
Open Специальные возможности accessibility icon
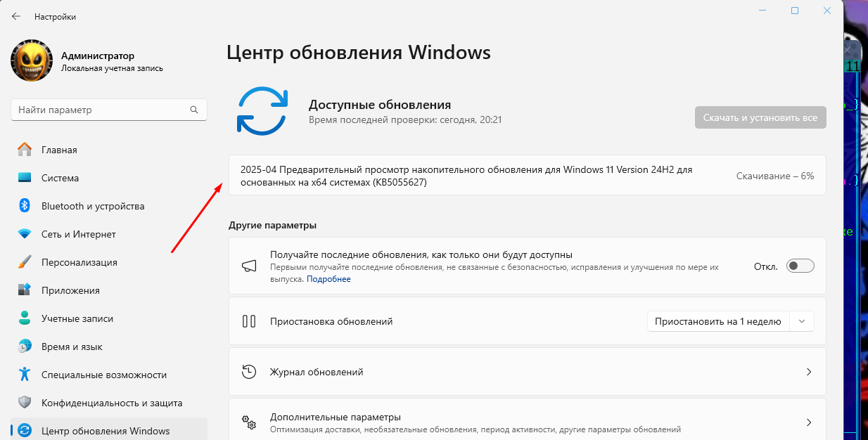point(25,375)
